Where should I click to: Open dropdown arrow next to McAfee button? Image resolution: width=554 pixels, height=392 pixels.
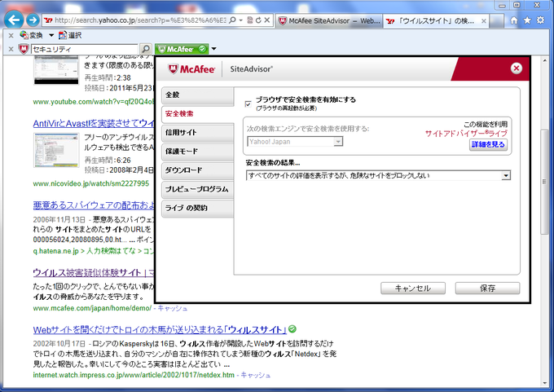coord(213,49)
